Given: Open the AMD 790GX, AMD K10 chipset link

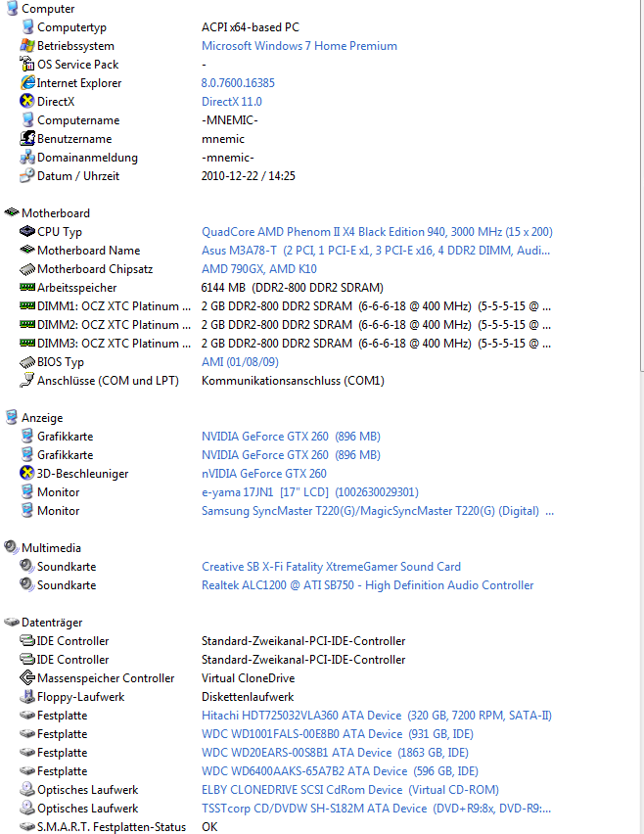Looking at the screenshot, I should [x=259, y=269].
